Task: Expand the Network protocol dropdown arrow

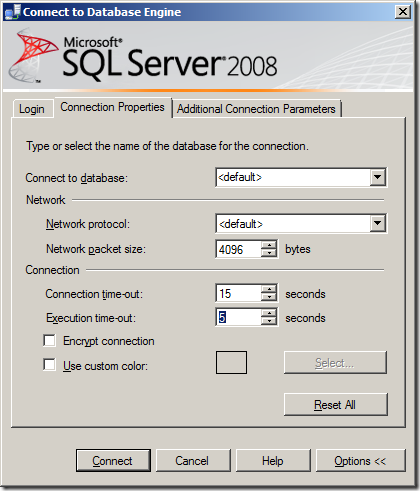Action: tap(378, 224)
